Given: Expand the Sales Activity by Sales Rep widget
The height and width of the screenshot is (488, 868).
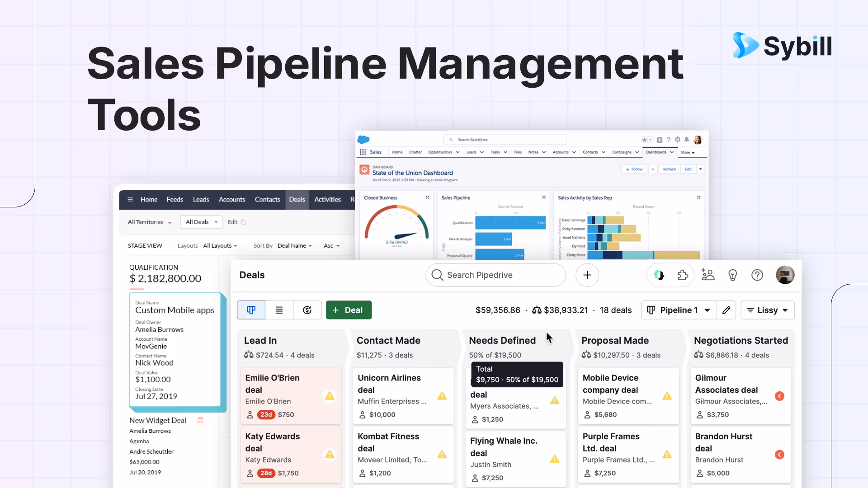Looking at the screenshot, I should [x=698, y=197].
